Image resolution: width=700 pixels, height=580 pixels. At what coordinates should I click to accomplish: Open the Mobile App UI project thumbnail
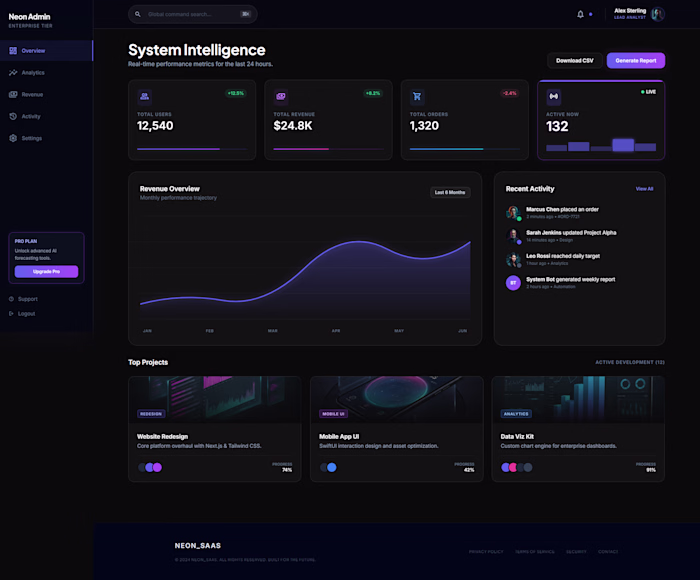click(397, 399)
